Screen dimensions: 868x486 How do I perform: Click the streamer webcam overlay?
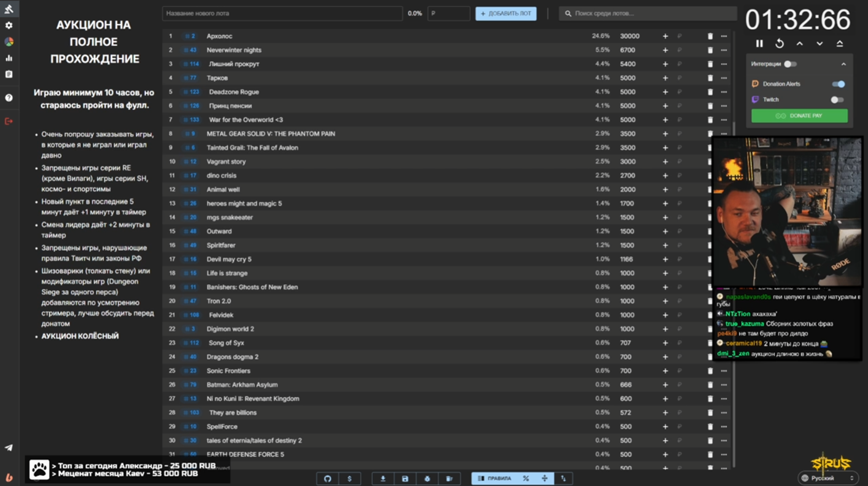pyautogui.click(x=787, y=212)
